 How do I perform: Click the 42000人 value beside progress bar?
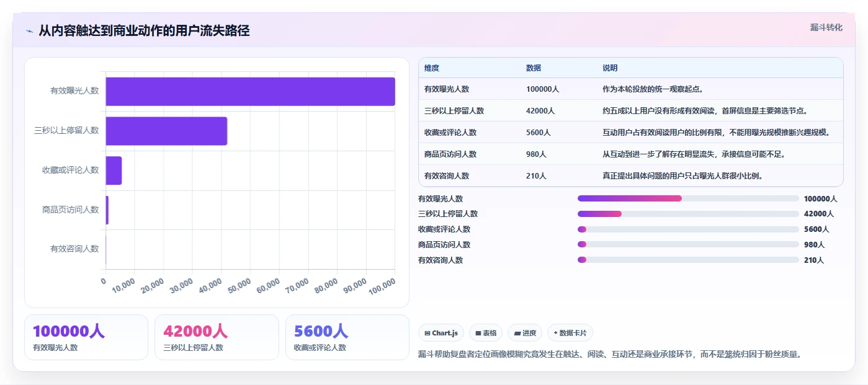(818, 214)
